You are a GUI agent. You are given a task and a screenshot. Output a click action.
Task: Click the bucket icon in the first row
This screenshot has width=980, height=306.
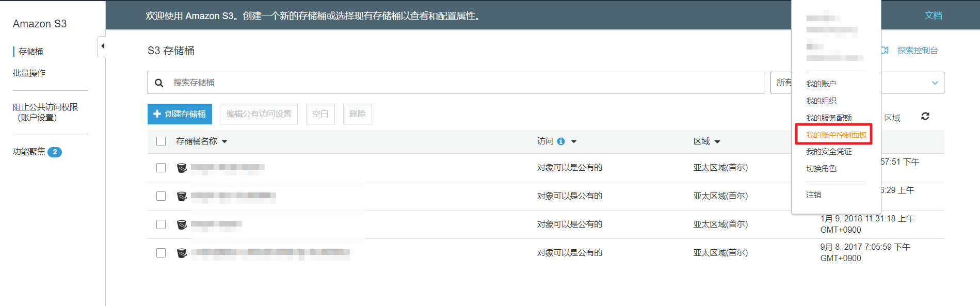182,168
